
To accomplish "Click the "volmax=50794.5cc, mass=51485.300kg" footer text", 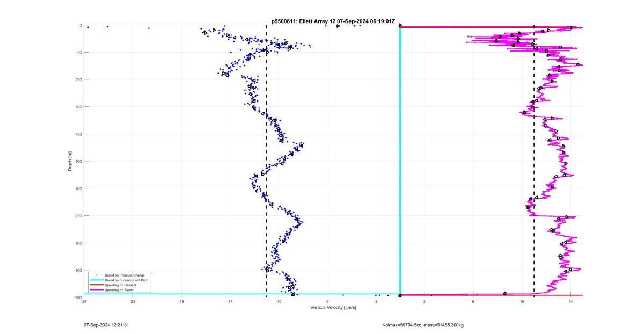I will (423, 325).
